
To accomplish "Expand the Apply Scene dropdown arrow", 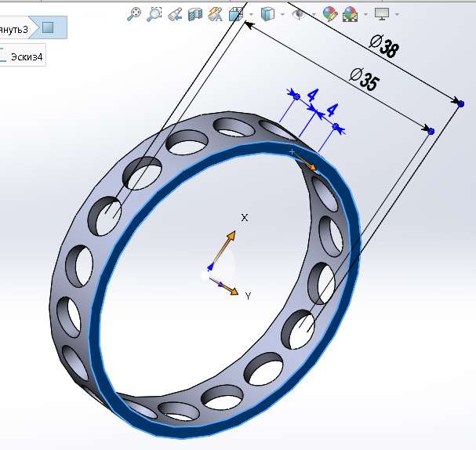I will click(365, 14).
